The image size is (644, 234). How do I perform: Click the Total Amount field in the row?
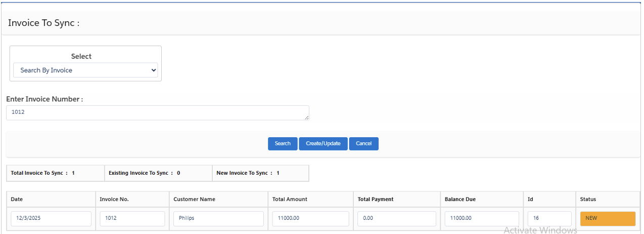[310, 218]
